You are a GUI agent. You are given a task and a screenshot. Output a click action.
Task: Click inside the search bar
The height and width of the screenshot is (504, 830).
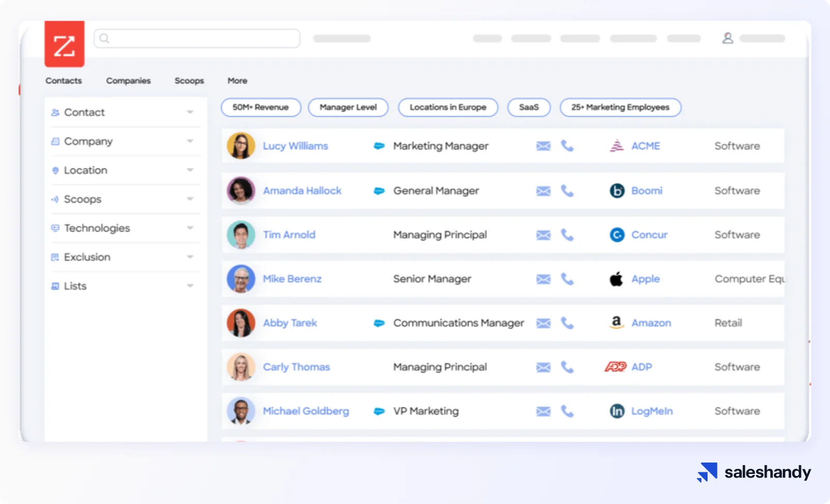tap(197, 38)
